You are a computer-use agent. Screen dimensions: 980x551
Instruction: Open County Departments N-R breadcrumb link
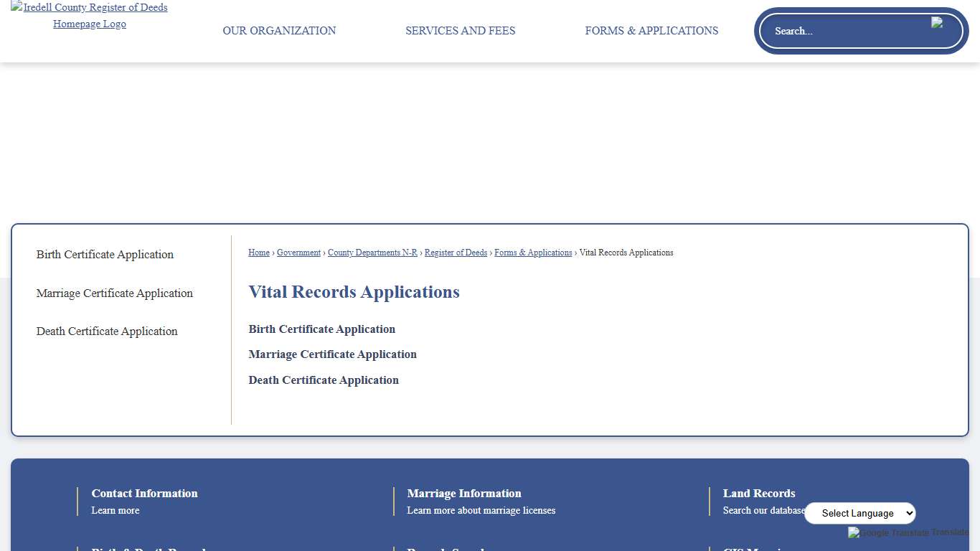tap(372, 253)
